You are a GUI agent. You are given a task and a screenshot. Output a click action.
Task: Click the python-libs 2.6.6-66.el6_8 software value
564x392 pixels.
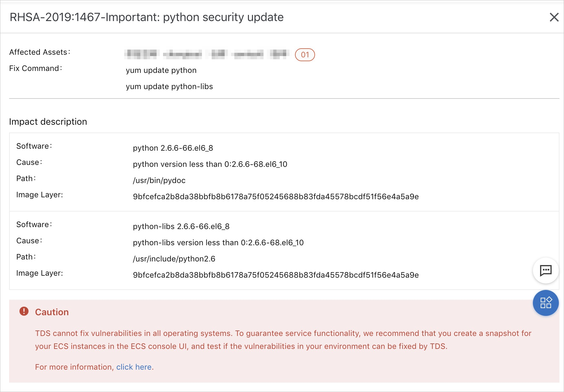pos(181,226)
